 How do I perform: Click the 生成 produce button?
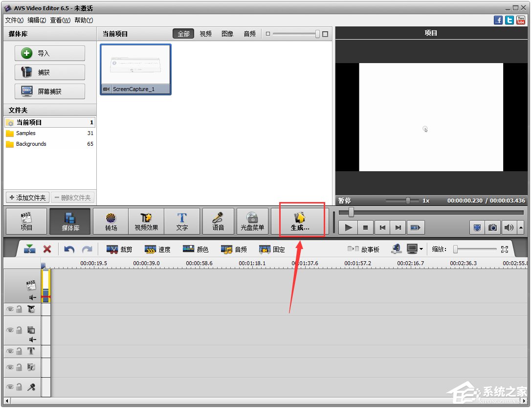pos(300,221)
